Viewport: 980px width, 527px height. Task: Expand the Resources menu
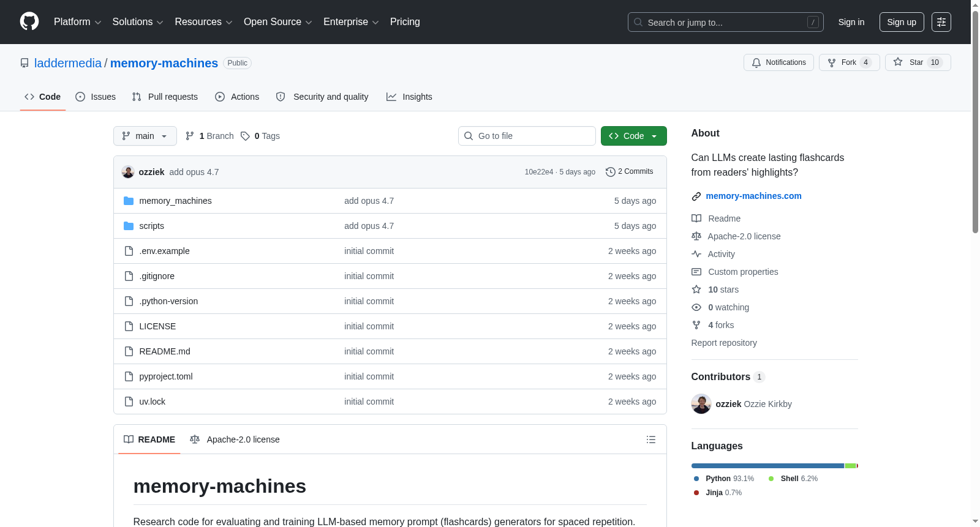click(x=203, y=21)
